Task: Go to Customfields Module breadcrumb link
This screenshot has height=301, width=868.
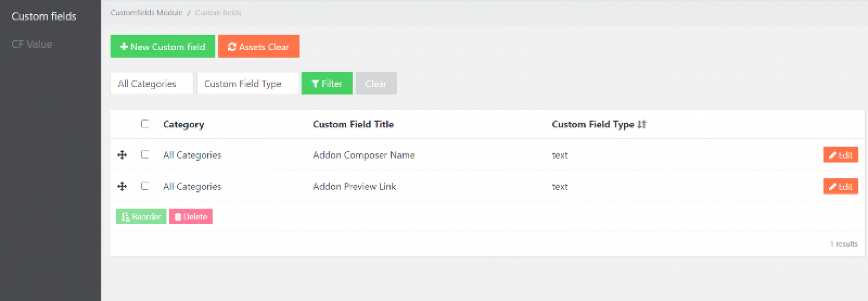Action: point(146,13)
